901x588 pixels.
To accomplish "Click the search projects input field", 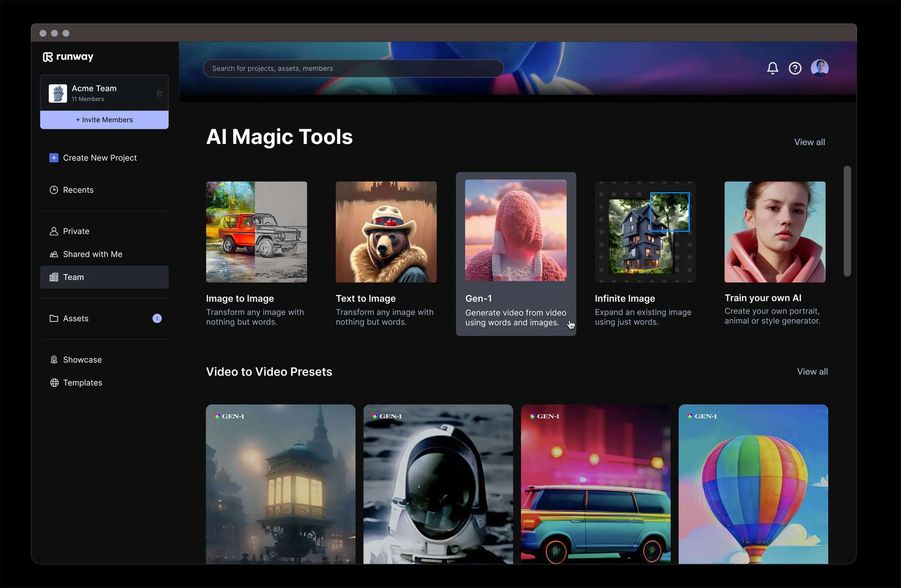I will click(353, 69).
